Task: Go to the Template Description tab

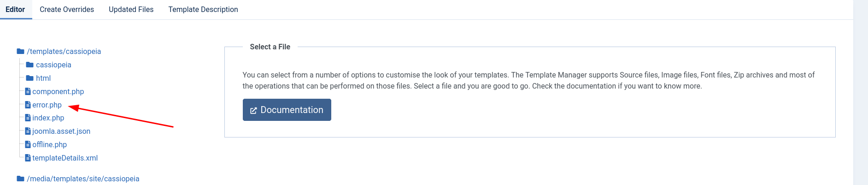Action: (203, 9)
